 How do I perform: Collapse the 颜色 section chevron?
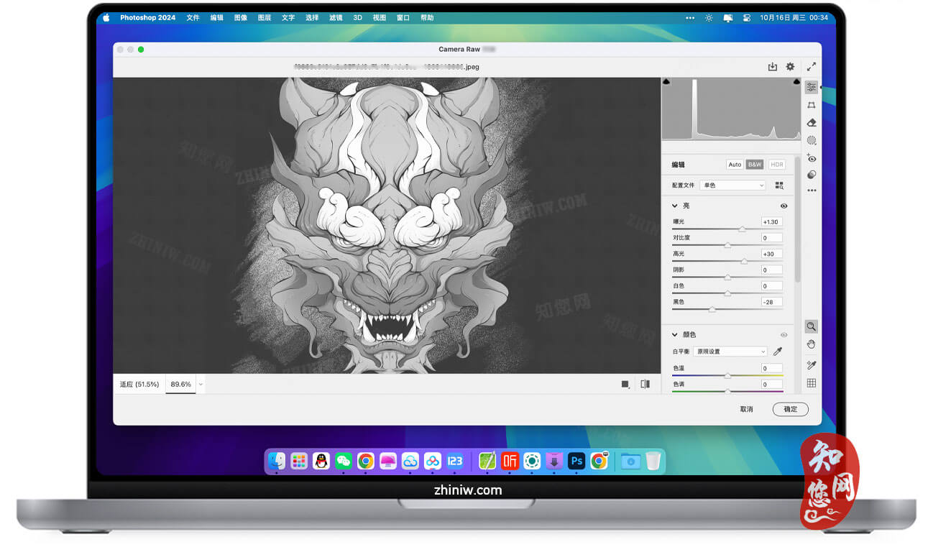pos(675,335)
